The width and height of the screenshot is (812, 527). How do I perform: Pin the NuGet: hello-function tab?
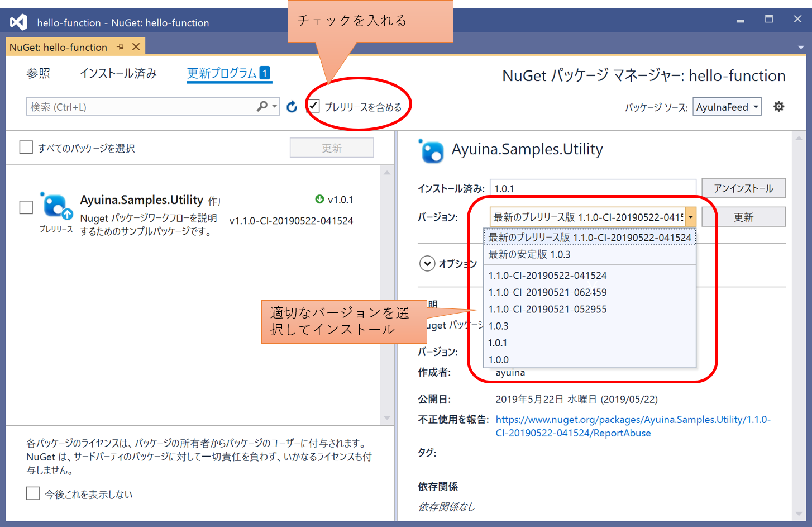tap(121, 47)
